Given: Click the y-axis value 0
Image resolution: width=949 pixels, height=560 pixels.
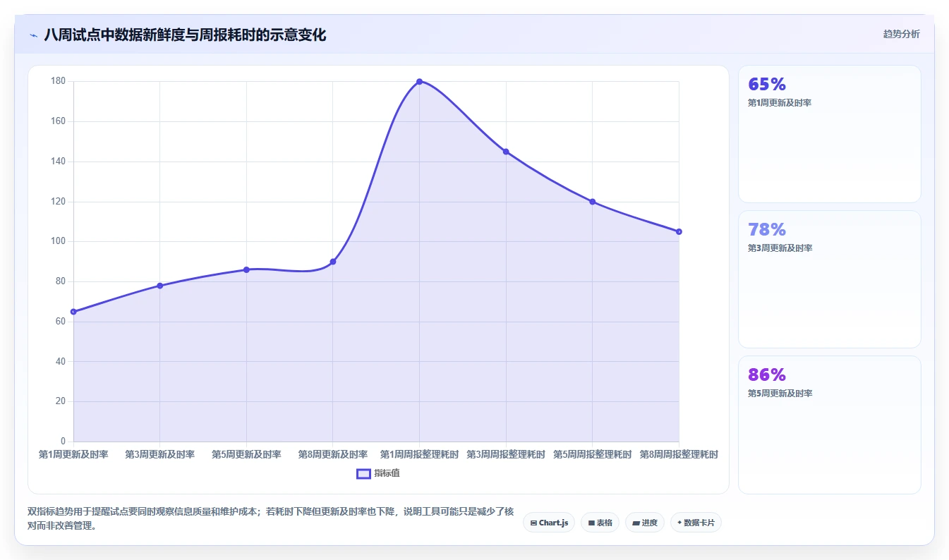Looking at the screenshot, I should tap(64, 442).
